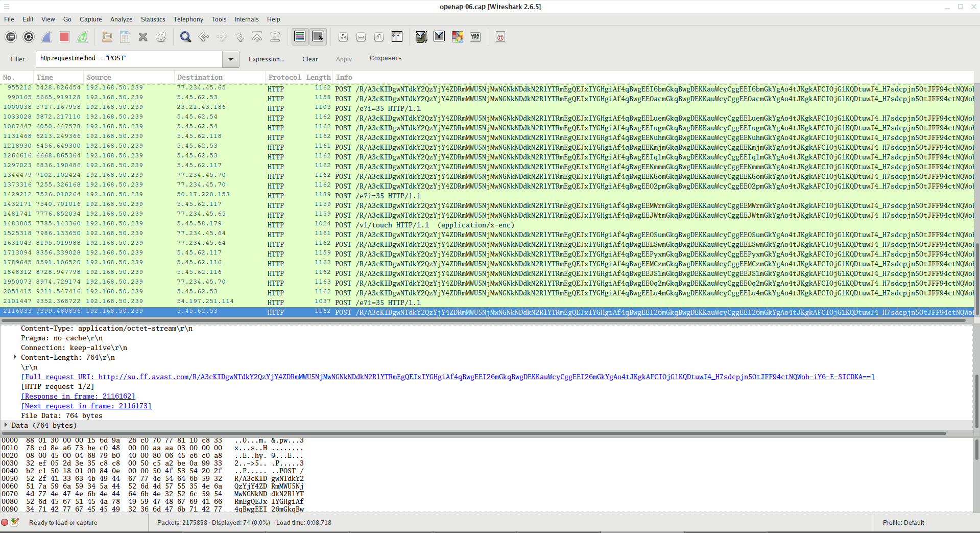Open capture options gear icon
Viewport: 980px width, 533px height.
pyautogui.click(x=29, y=37)
